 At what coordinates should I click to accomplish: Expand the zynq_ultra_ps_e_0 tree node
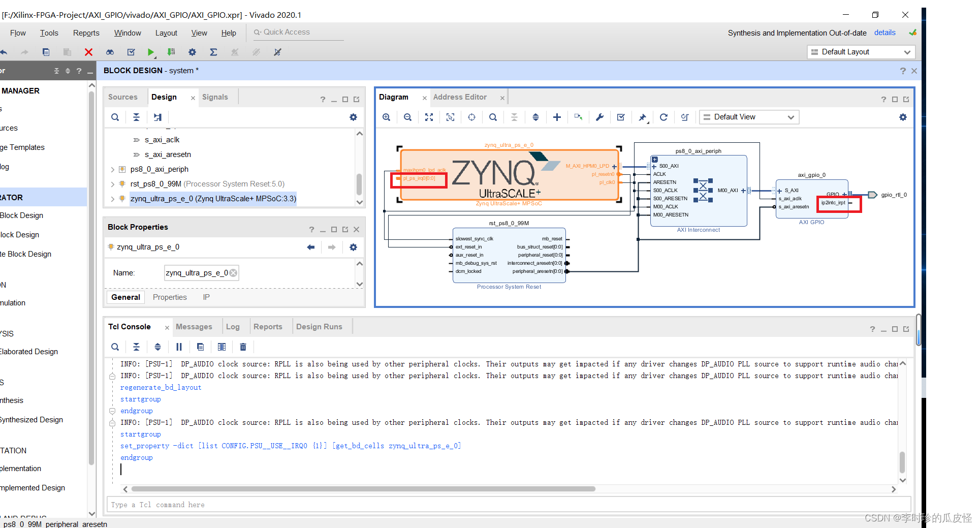pyautogui.click(x=112, y=199)
